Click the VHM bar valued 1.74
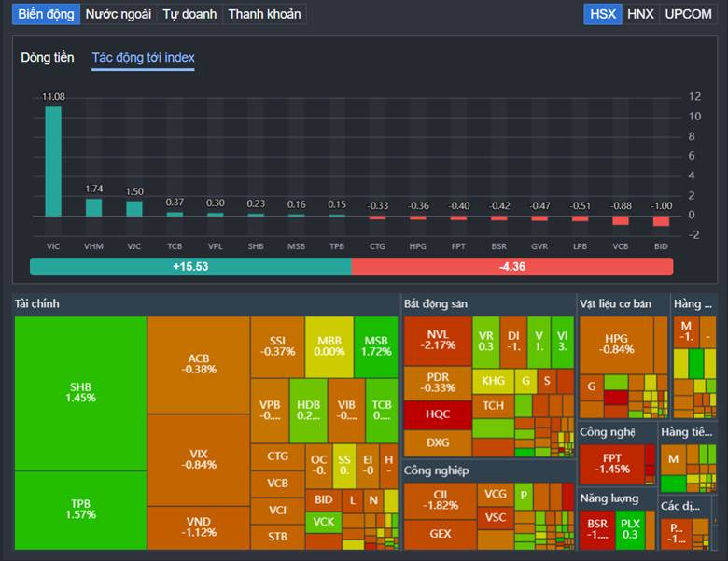This screenshot has width=728, height=561. [x=93, y=207]
